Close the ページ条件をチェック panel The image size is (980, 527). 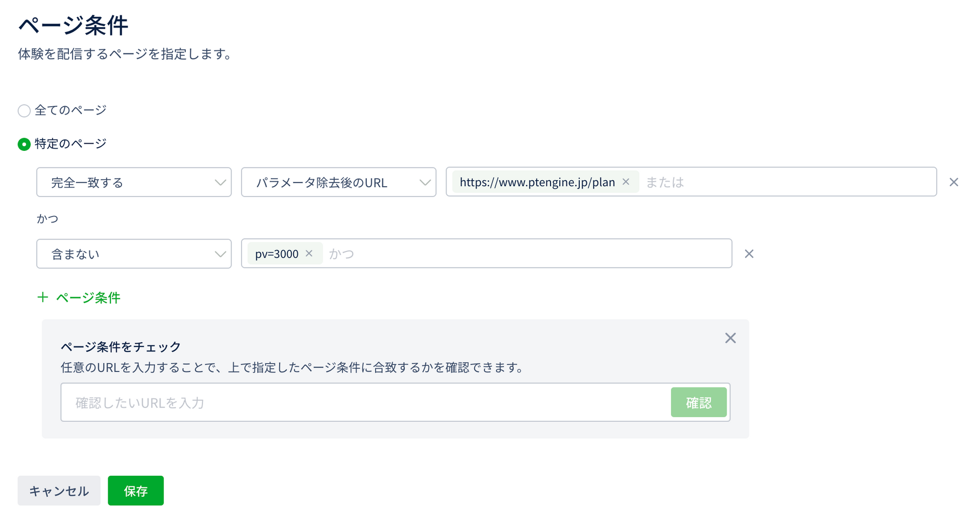730,338
